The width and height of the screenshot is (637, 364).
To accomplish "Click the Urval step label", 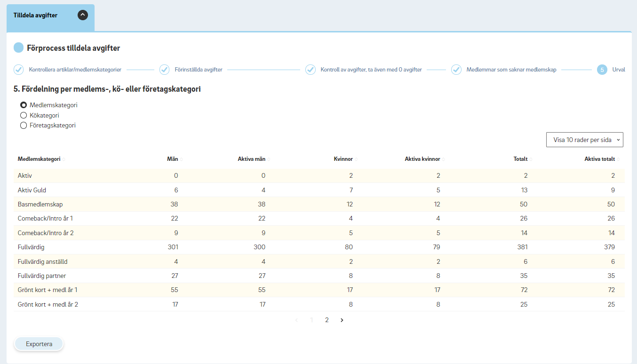I will [619, 70].
